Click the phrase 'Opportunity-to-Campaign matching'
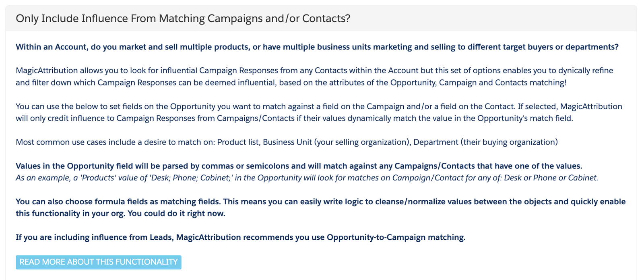 click(395, 237)
